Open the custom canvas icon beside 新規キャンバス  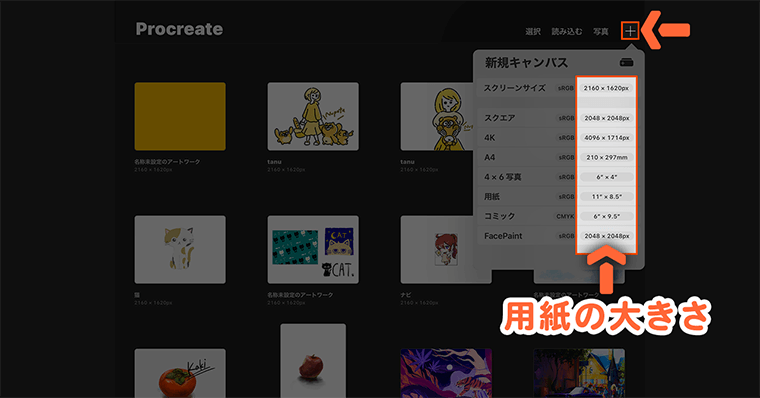pos(626,63)
